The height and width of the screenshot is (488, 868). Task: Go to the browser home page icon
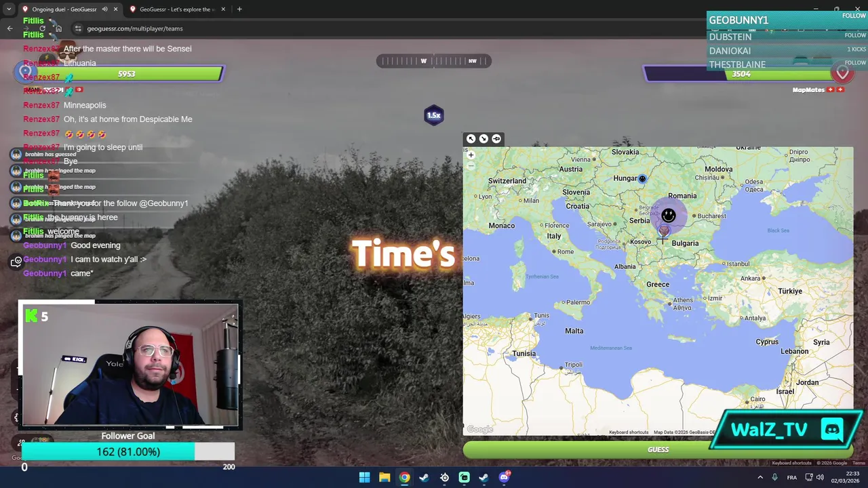tap(58, 28)
